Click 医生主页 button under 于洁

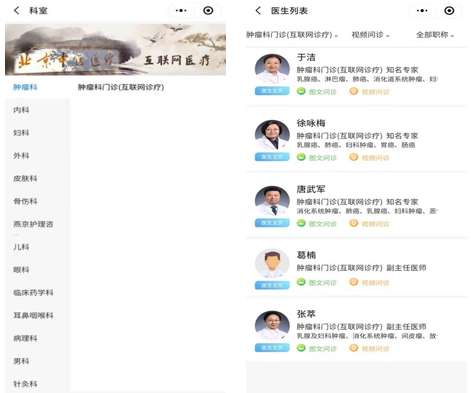(x=272, y=91)
